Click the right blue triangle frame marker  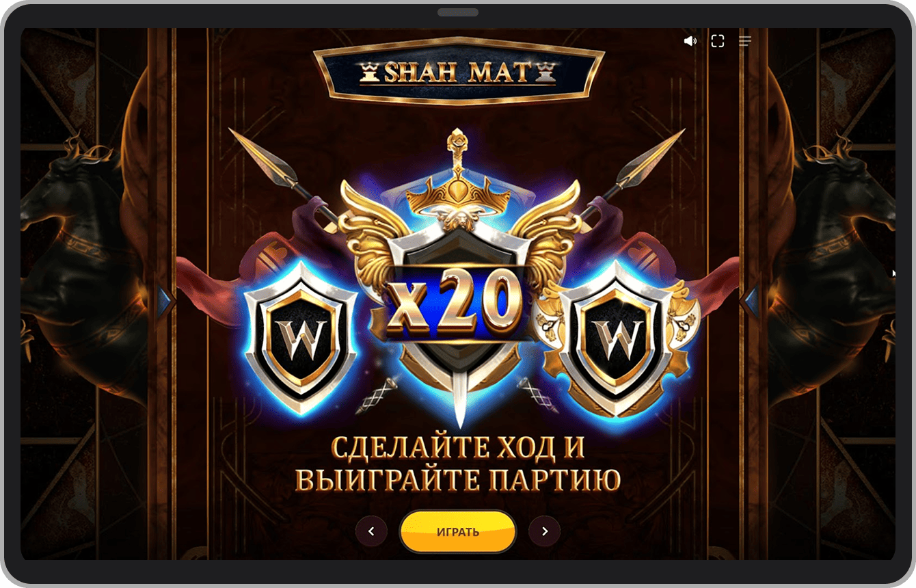coord(750,302)
